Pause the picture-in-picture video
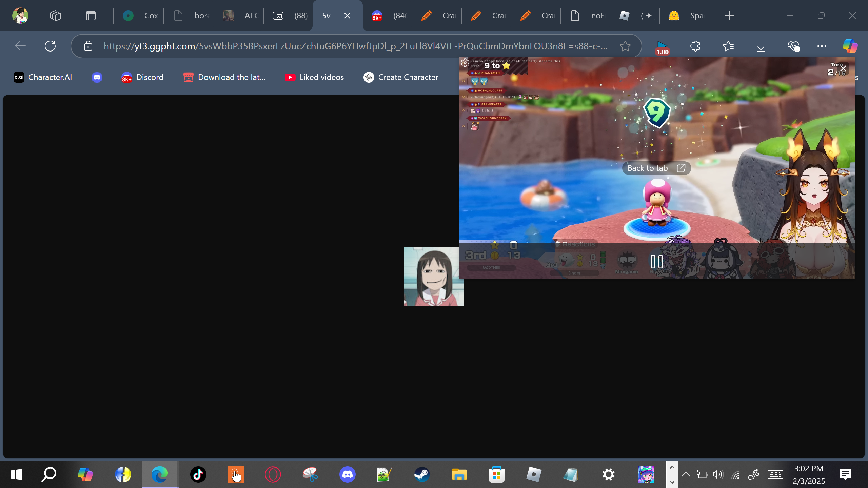Viewport: 868px width, 488px height. (x=657, y=261)
